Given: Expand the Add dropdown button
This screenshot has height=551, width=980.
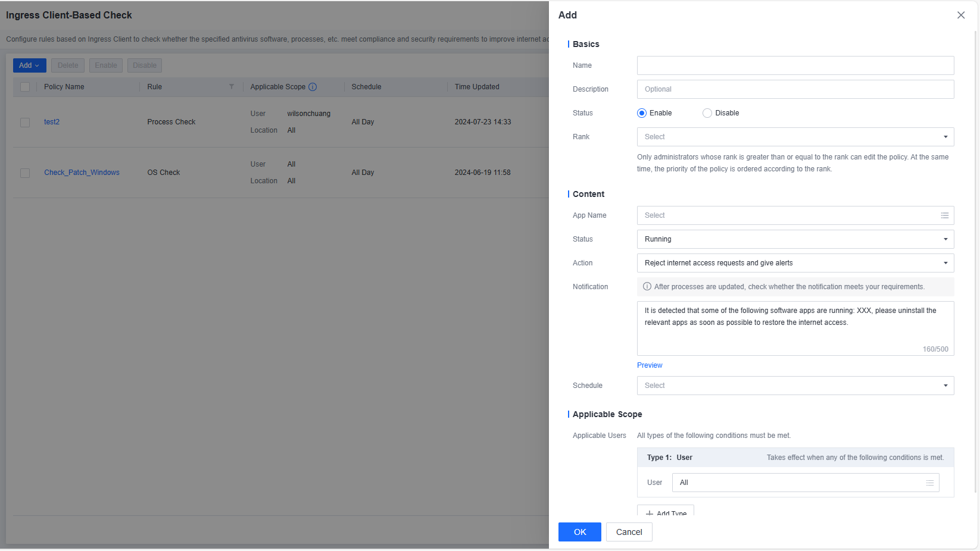Looking at the screenshot, I should (x=29, y=65).
